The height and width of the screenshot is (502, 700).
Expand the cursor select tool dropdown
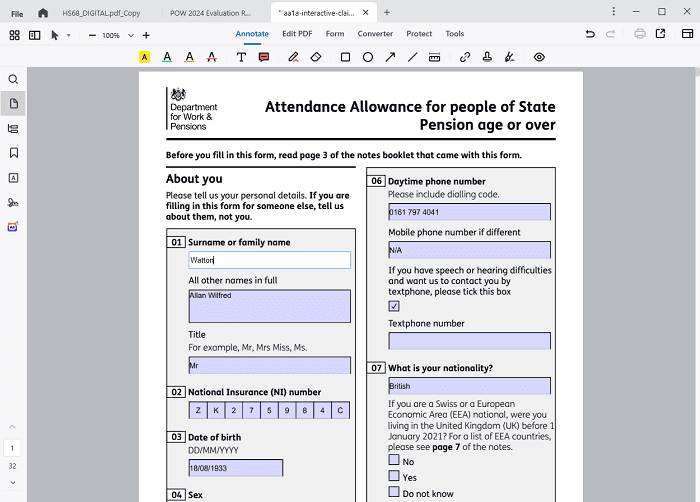click(68, 35)
